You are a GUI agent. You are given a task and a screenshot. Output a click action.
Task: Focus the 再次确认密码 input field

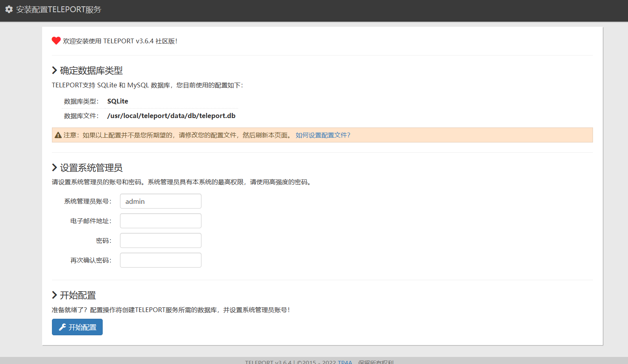(x=161, y=260)
